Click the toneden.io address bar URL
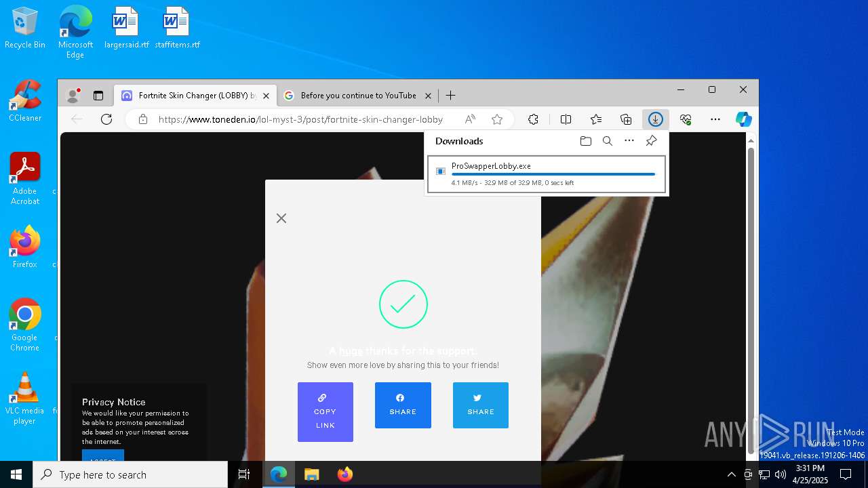 coord(300,119)
